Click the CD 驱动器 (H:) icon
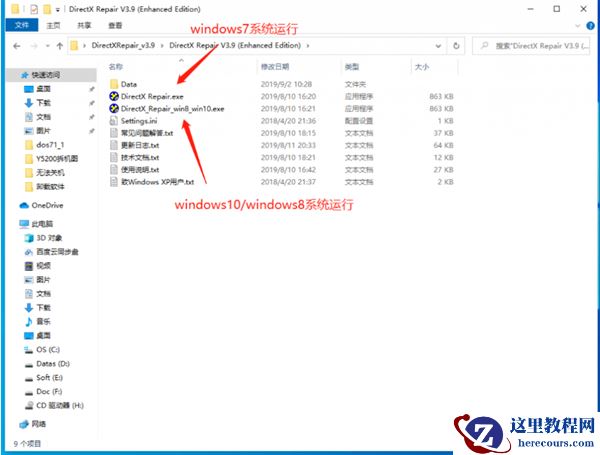The image size is (600, 455). point(29,406)
